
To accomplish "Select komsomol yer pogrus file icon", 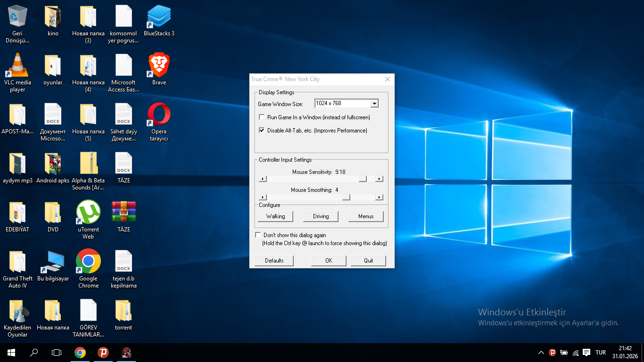I will point(124,25).
